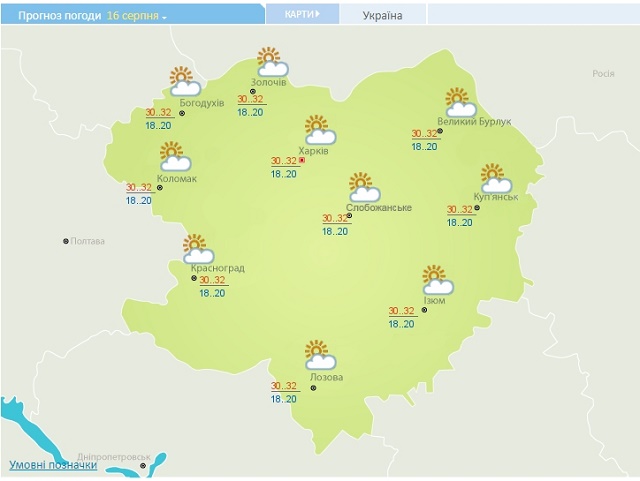Select the Коломак city label

pyautogui.click(x=177, y=178)
